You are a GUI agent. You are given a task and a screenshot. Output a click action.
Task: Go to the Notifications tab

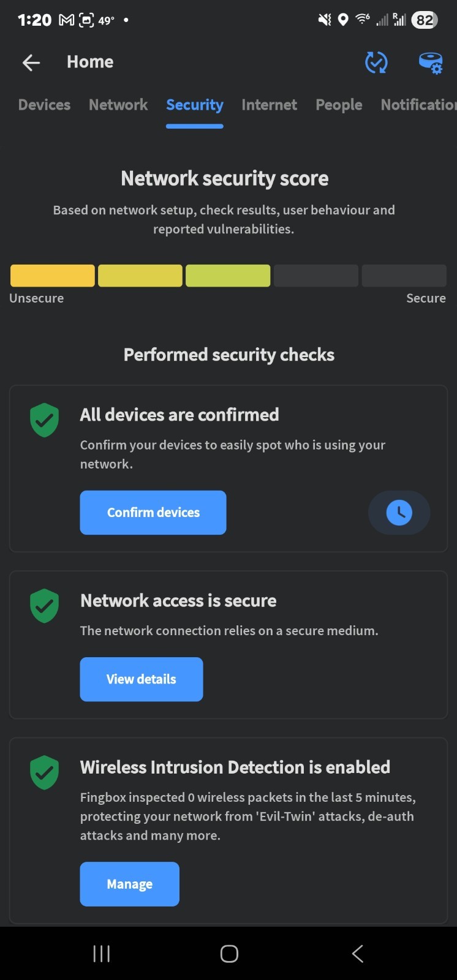(418, 105)
